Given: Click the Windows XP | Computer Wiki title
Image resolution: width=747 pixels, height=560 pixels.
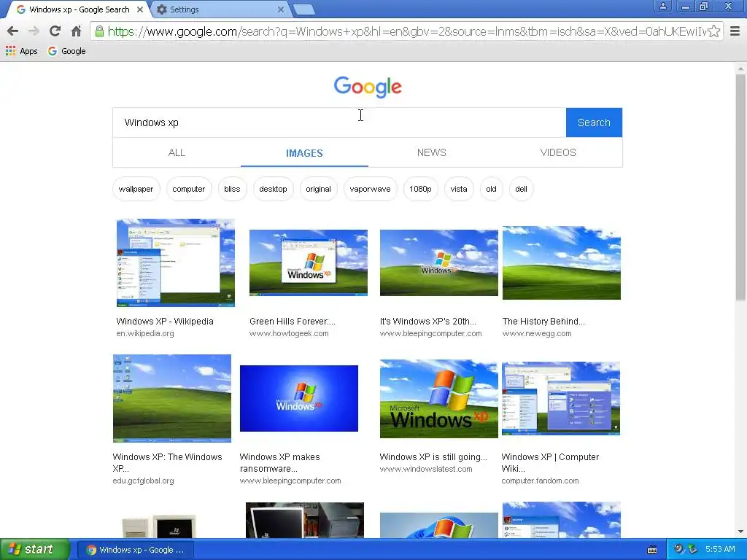Looking at the screenshot, I should 550,462.
